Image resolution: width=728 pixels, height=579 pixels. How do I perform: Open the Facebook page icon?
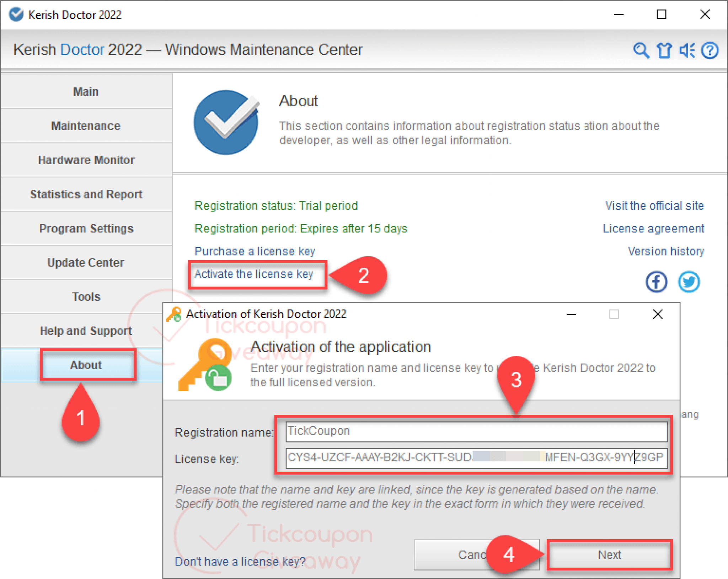pos(656,282)
